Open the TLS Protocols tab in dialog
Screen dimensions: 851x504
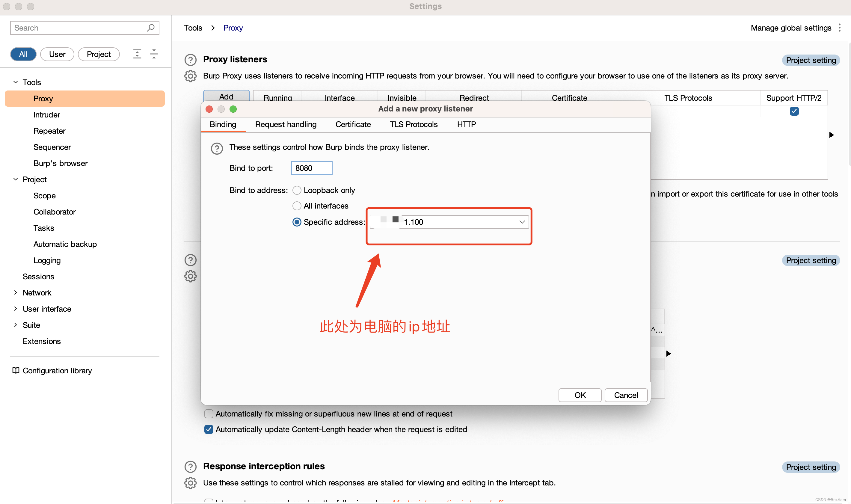click(x=413, y=124)
